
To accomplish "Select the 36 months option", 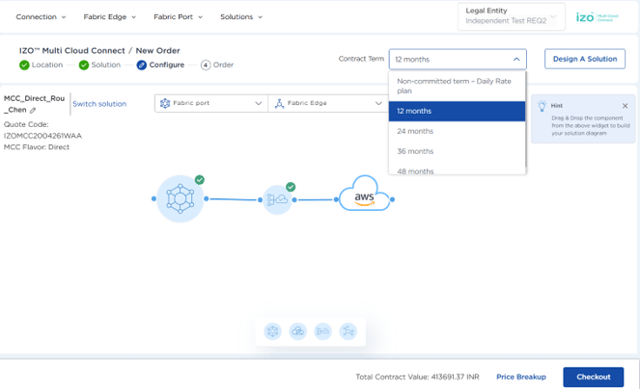I will [x=457, y=151].
